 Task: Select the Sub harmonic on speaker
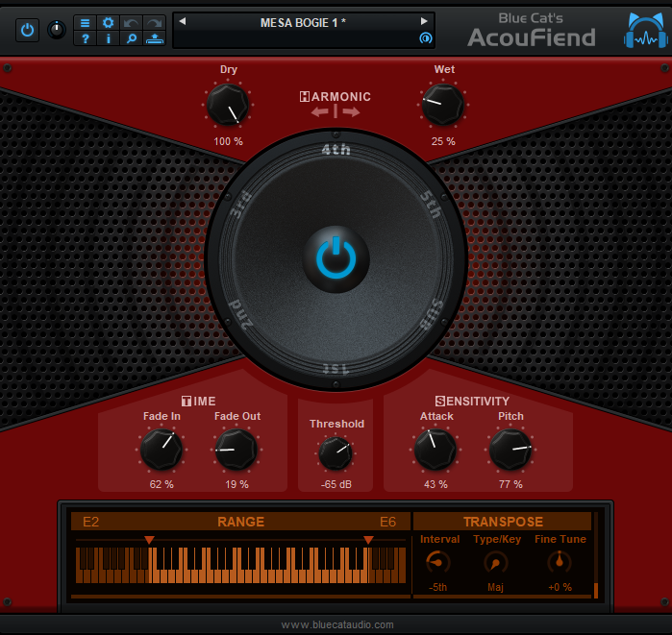point(431,315)
